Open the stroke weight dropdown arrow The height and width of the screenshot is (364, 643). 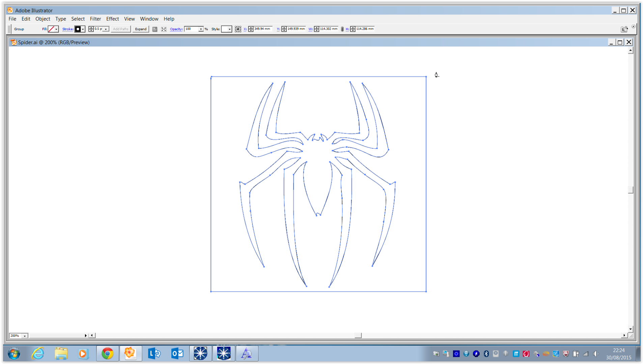pyautogui.click(x=106, y=29)
